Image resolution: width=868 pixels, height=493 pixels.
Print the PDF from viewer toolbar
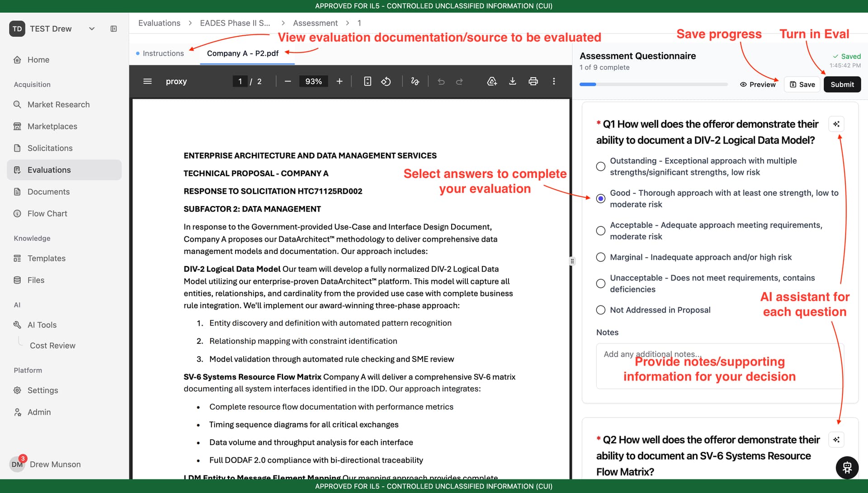533,81
